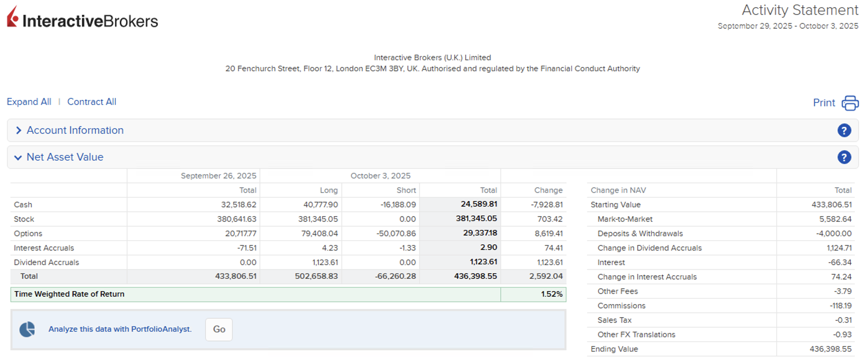Click the Interactive Brokers flame logo
The width and height of the screenshot is (868, 361).
pyautogui.click(x=13, y=17)
